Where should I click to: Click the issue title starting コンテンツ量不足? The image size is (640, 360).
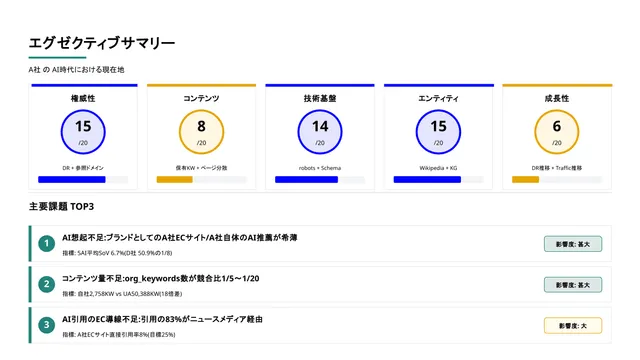[160, 278]
